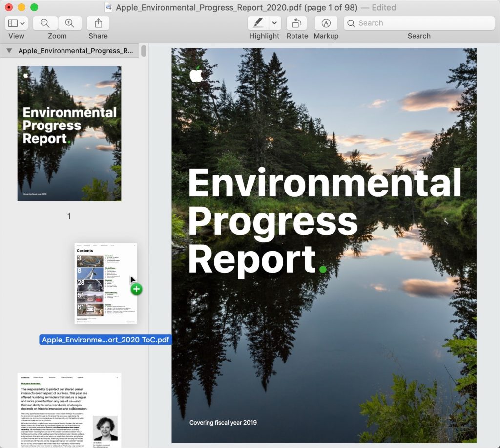Open the Highlight color dropdown arrow
The width and height of the screenshot is (500, 448).
(275, 23)
